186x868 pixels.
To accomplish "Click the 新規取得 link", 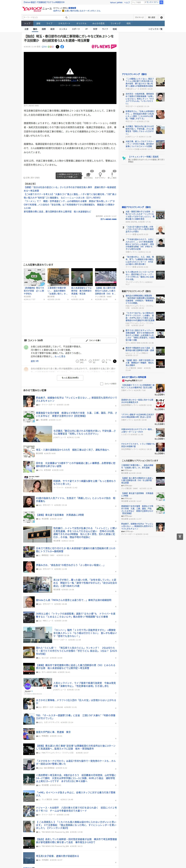I will (x=72, y=8).
